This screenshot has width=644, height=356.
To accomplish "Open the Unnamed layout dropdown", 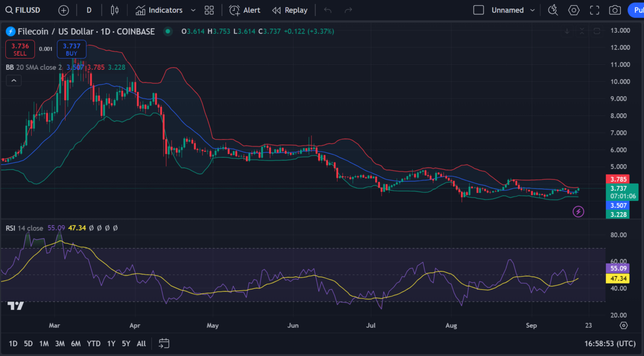I will point(513,10).
